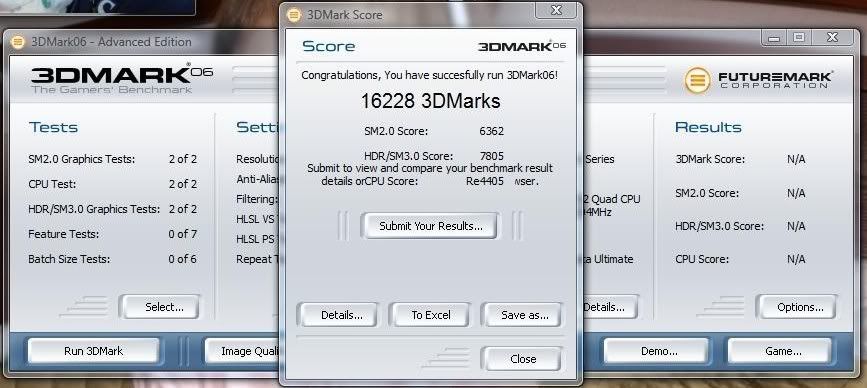Click the CPU Test row in Tests
Image resolution: width=867 pixels, height=388 pixels.
point(112,184)
